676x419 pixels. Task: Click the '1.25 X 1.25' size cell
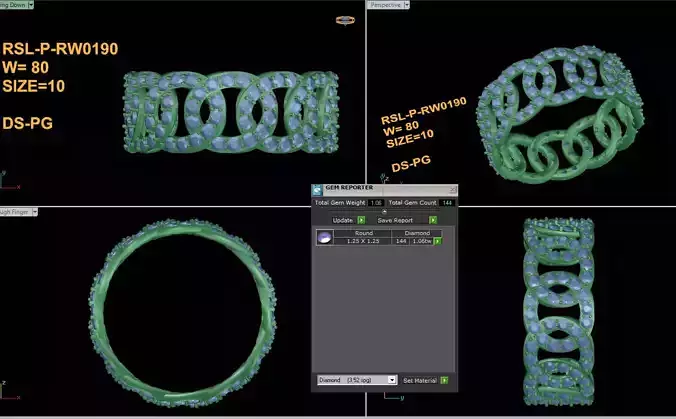click(363, 241)
